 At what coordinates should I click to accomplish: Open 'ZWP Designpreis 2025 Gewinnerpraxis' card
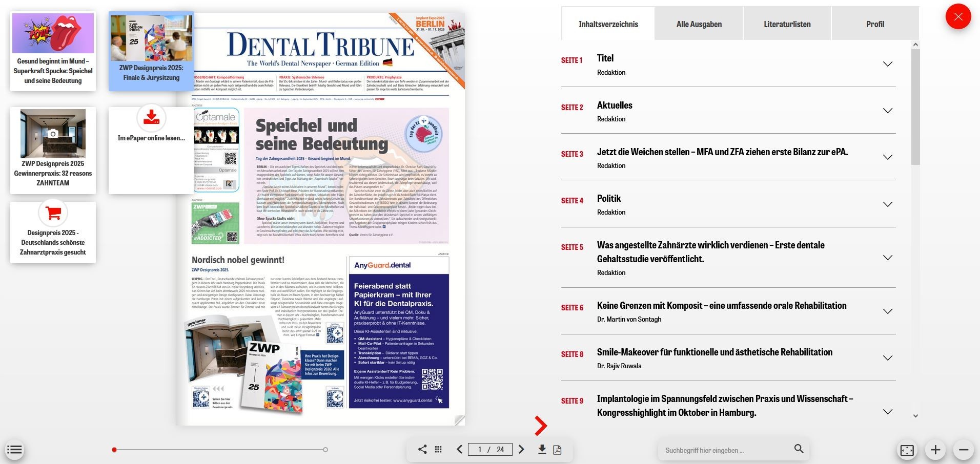point(53,151)
